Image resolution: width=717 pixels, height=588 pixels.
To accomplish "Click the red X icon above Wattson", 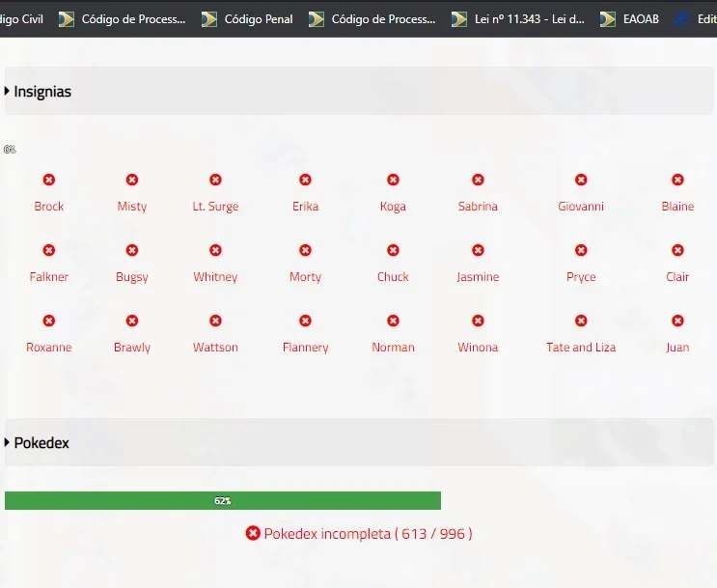I will point(215,321).
